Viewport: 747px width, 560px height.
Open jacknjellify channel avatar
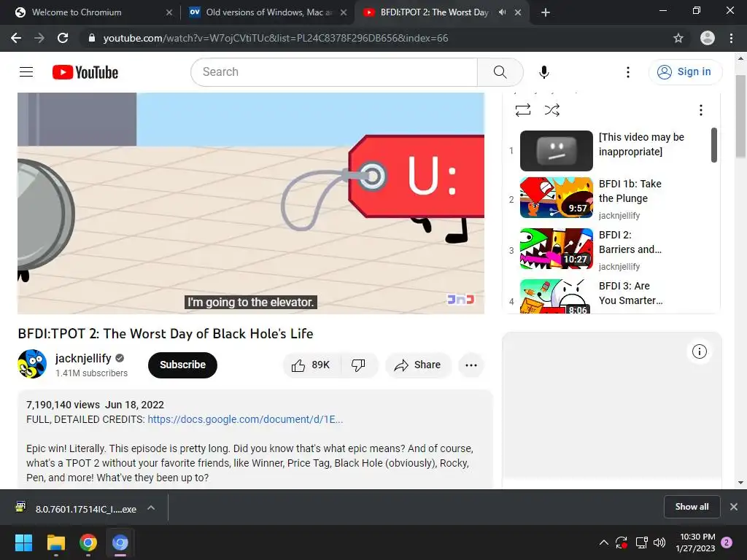tap(32, 364)
